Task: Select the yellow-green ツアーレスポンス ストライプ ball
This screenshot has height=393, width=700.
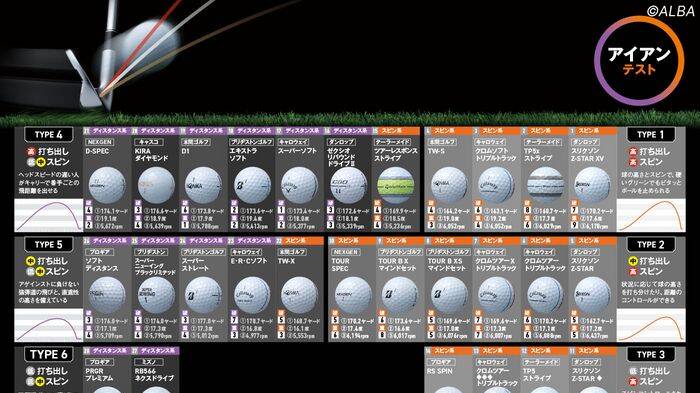Action: click(395, 185)
